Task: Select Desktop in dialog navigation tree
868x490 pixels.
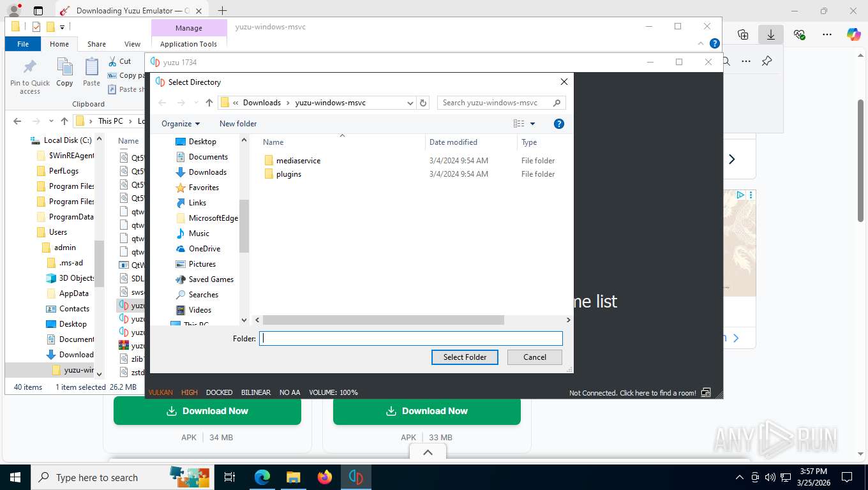Action: coord(202,142)
